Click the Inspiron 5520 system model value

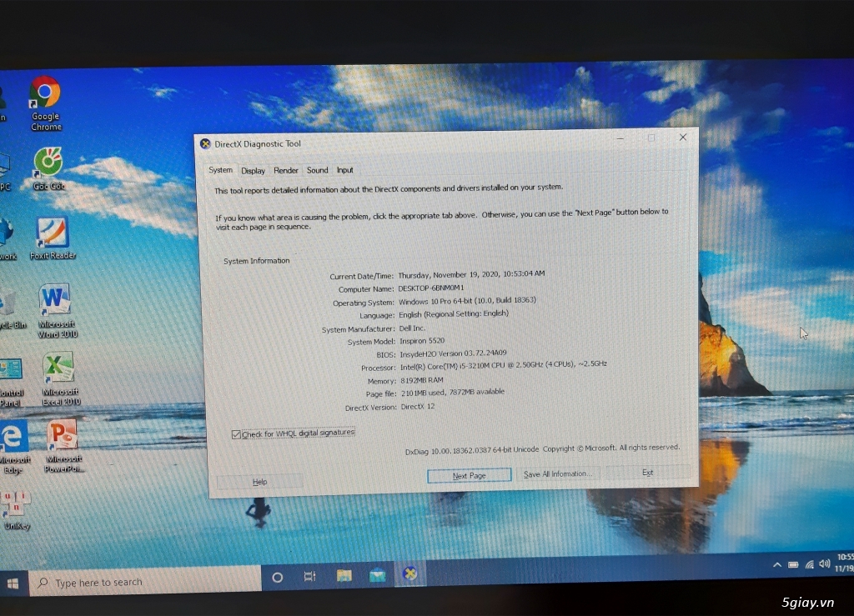tap(422, 341)
